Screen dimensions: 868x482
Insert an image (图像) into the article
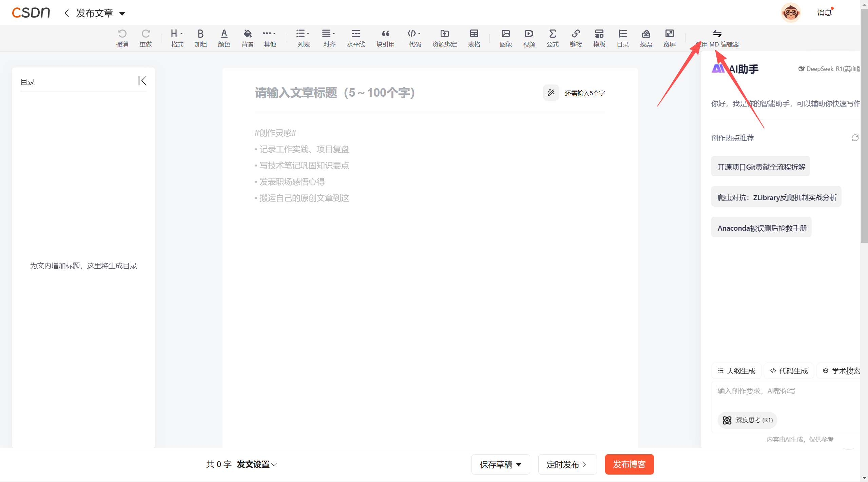click(x=505, y=37)
